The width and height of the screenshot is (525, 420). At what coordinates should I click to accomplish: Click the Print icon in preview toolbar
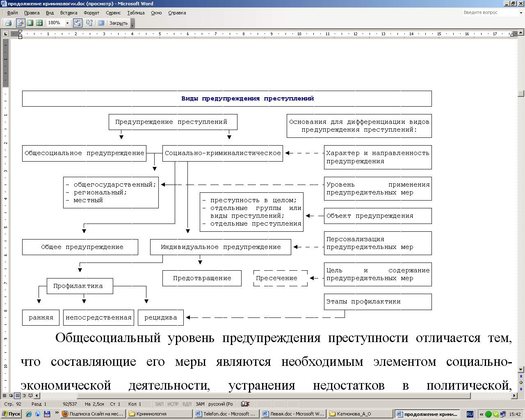click(8, 23)
